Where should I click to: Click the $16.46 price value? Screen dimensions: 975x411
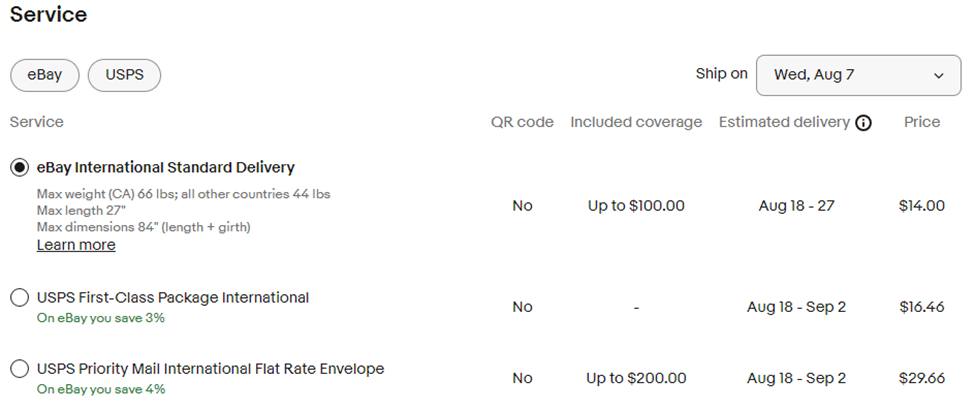(922, 307)
